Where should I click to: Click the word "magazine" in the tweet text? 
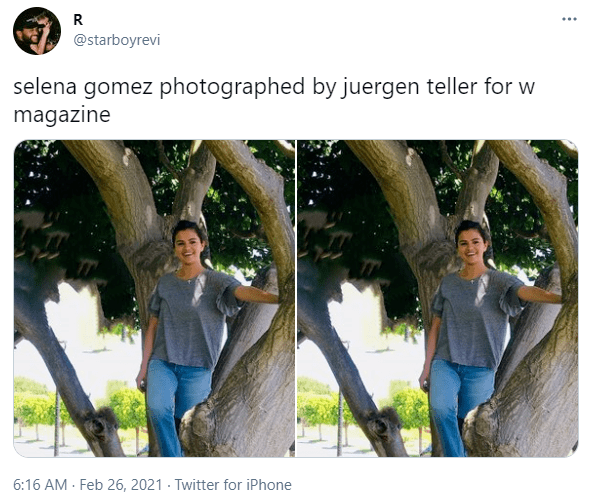62,114
